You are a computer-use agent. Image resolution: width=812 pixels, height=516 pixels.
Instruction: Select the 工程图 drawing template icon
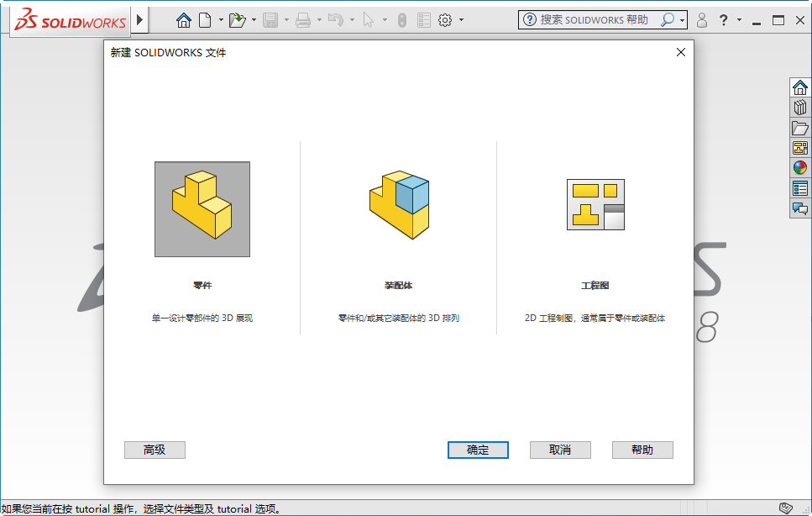595,205
